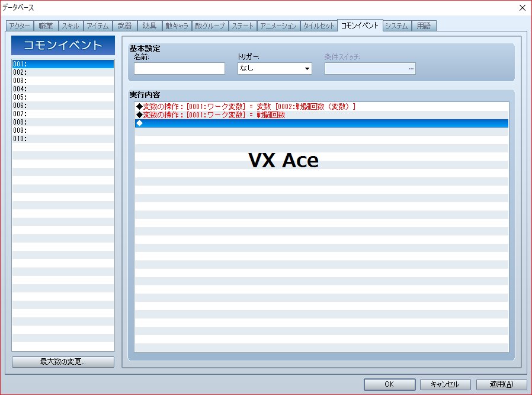Screen dimensions: 532x395
Task: Select common event 005 in list
Action: 63,97
